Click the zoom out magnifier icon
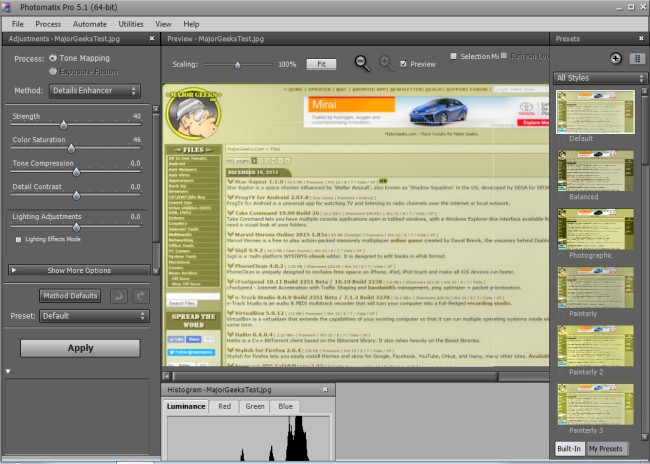Image resolution: width=650 pixels, height=464 pixels. point(362,63)
